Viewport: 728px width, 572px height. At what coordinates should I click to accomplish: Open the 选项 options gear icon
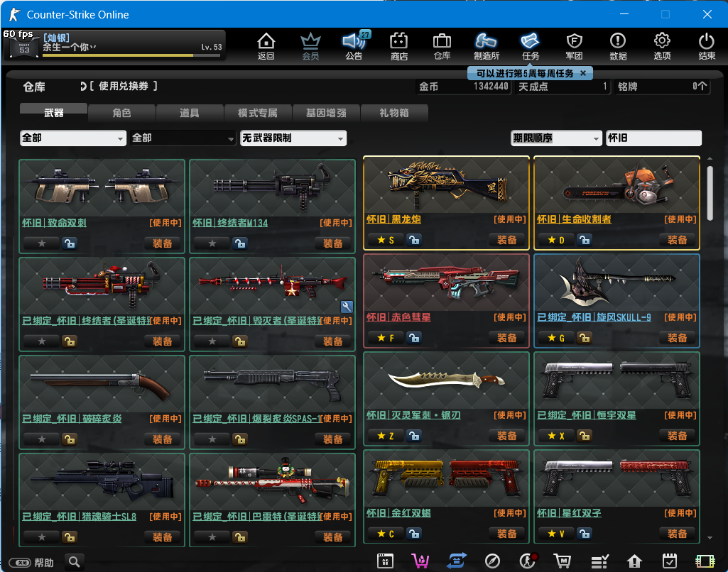tap(662, 46)
